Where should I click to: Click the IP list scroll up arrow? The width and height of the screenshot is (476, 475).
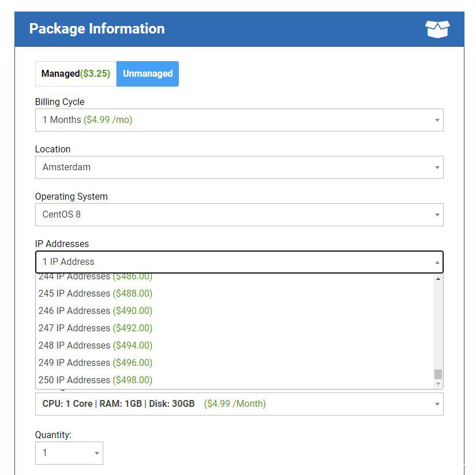tap(438, 279)
